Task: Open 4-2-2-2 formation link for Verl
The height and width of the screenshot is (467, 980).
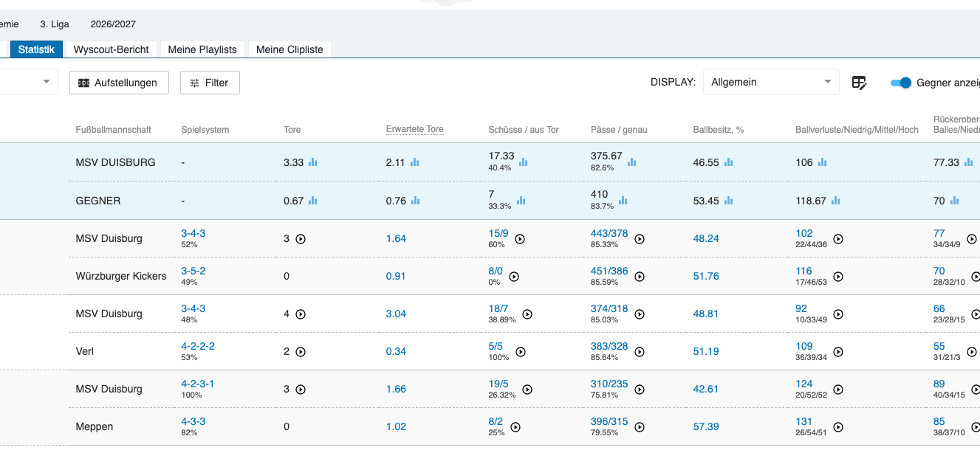Action: [x=198, y=346]
